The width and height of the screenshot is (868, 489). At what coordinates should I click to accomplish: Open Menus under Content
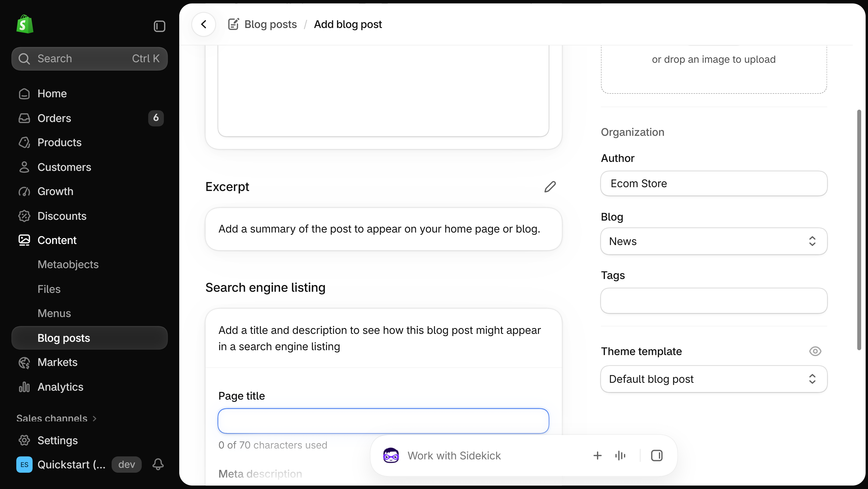coord(90,313)
